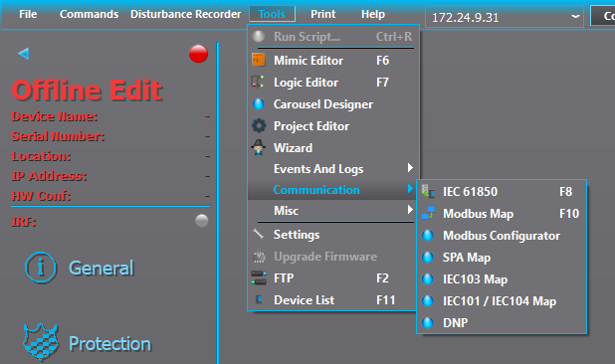Click the Device List icon

click(x=259, y=299)
